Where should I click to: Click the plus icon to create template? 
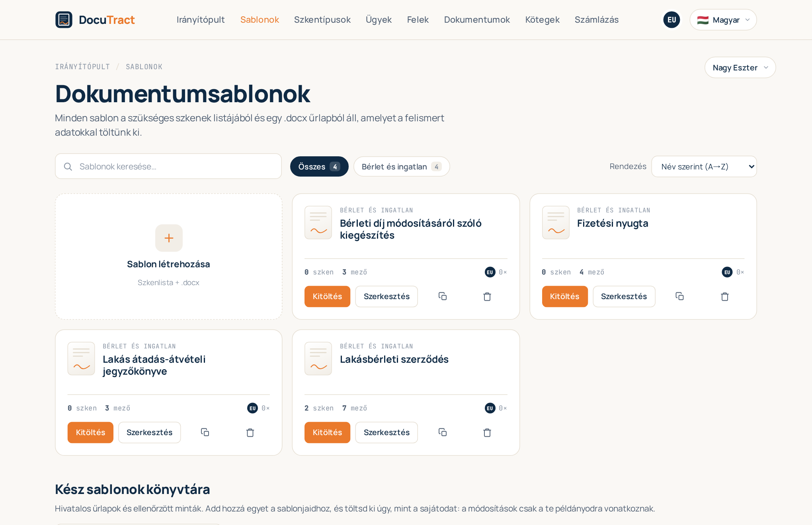click(169, 238)
